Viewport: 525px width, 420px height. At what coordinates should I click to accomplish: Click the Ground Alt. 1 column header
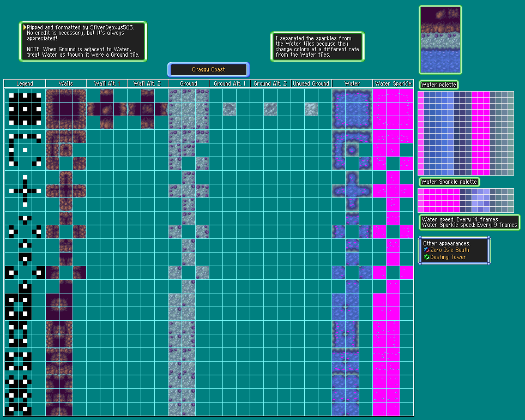tap(230, 83)
